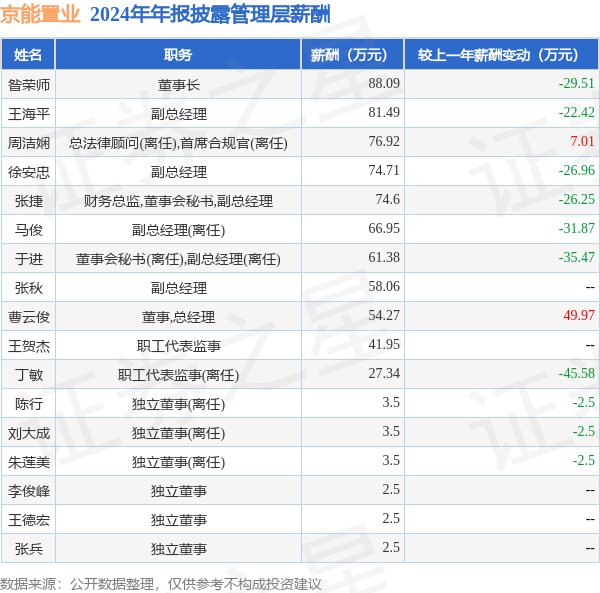The height and width of the screenshot is (593, 600).
Task: Select the name 王德宏
Action: [x=29, y=520]
